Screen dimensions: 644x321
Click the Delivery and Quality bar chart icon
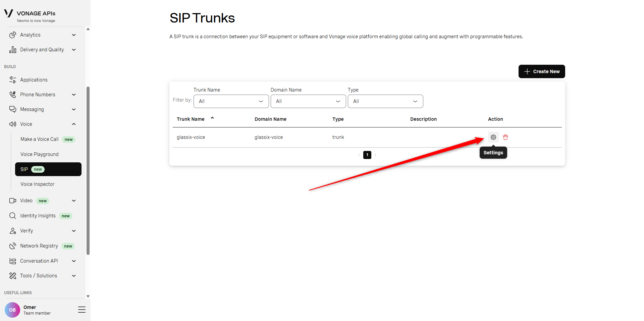coord(13,50)
